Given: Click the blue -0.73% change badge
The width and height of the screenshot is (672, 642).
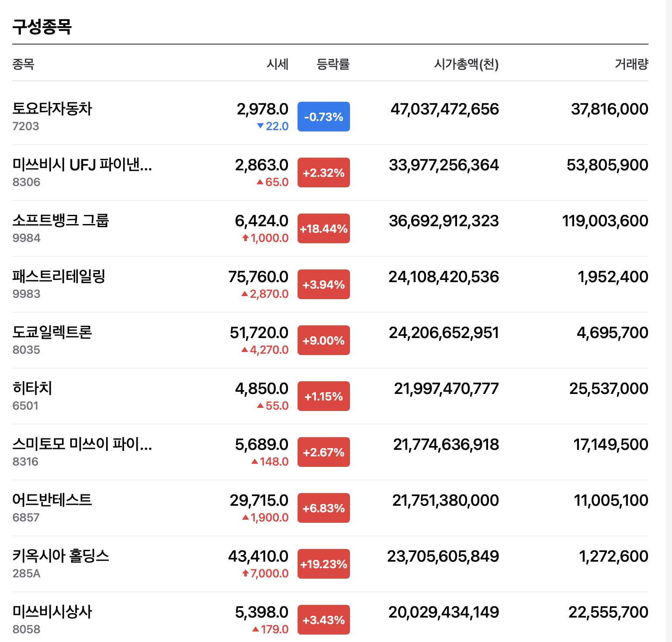Looking at the screenshot, I should [x=324, y=117].
